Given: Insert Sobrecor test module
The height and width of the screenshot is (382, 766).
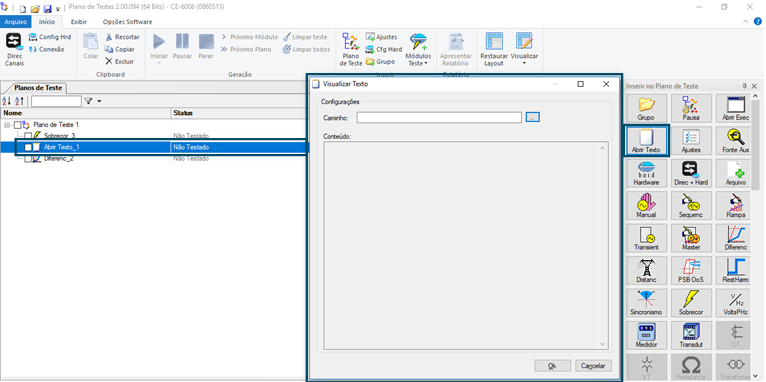Looking at the screenshot, I should (691, 302).
